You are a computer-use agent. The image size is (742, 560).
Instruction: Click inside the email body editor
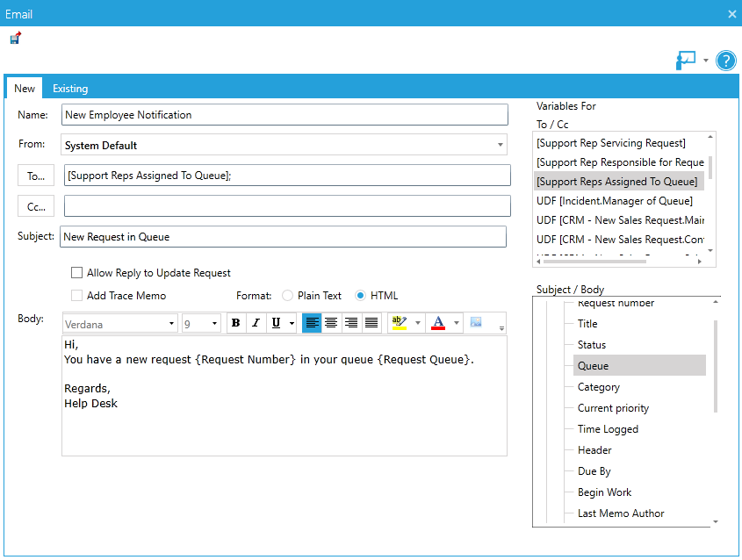click(285, 396)
